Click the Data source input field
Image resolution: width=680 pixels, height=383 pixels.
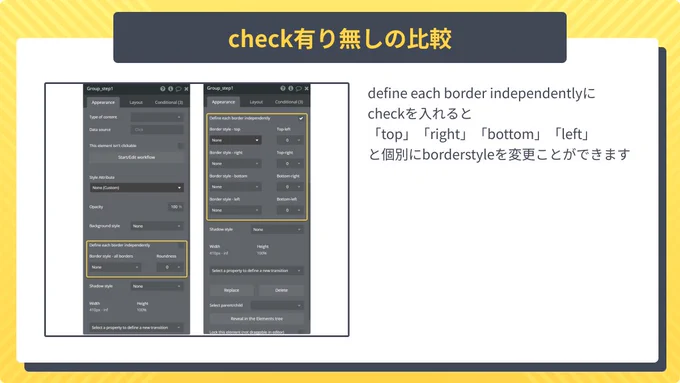tap(157, 130)
